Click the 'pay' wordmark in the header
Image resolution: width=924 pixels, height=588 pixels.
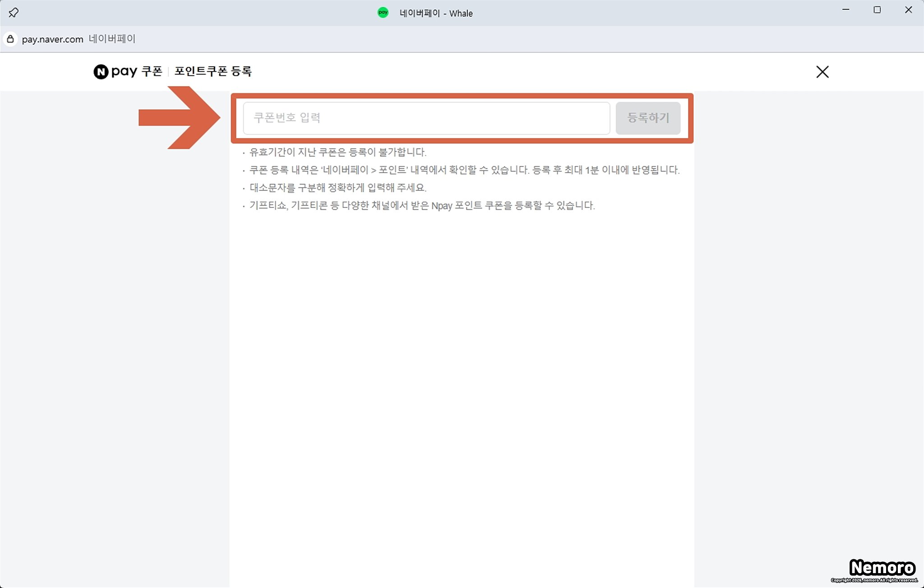(124, 72)
